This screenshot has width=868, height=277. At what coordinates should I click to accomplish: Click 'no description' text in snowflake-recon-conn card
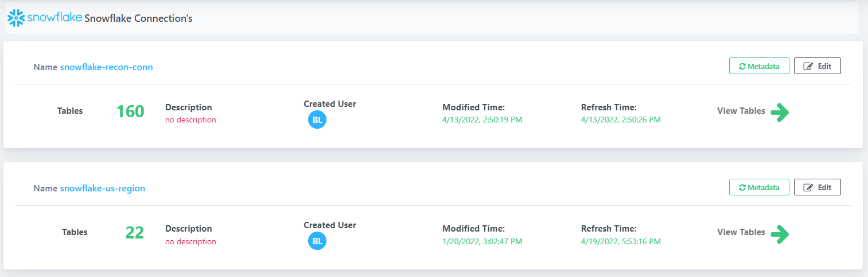[x=190, y=120]
